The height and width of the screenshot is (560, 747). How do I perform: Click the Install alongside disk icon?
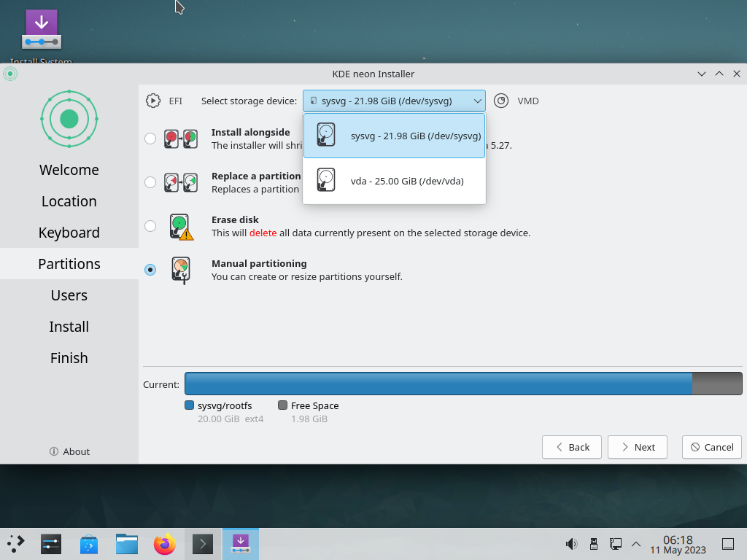(x=181, y=139)
